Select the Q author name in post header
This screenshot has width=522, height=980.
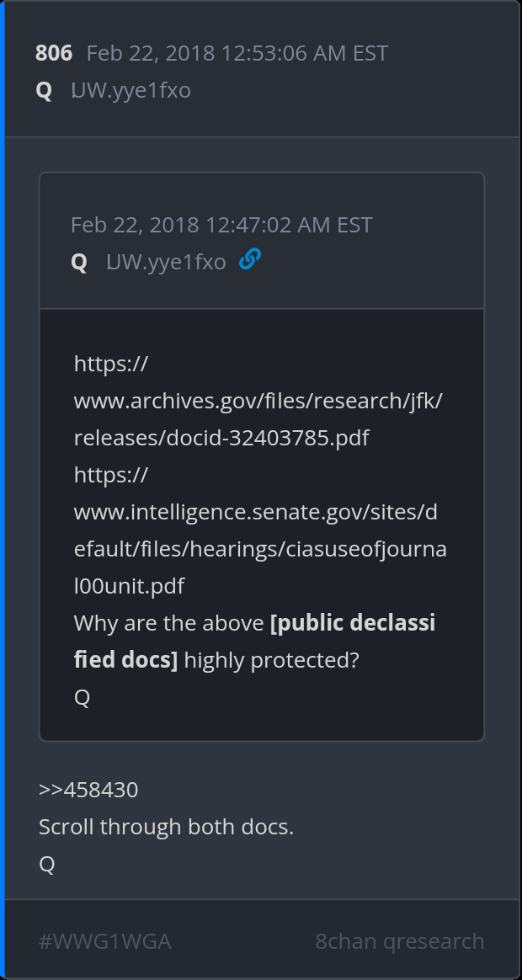coord(44,91)
